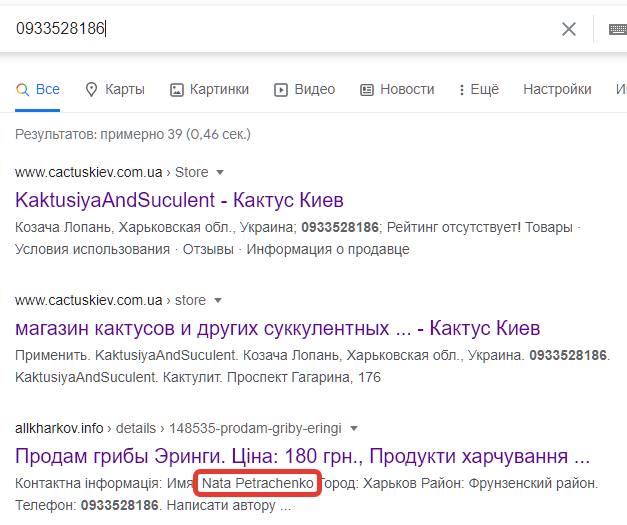
Task: Click the second snippet line ending 'Проспект Гагарина, 176'
Action: click(198, 377)
